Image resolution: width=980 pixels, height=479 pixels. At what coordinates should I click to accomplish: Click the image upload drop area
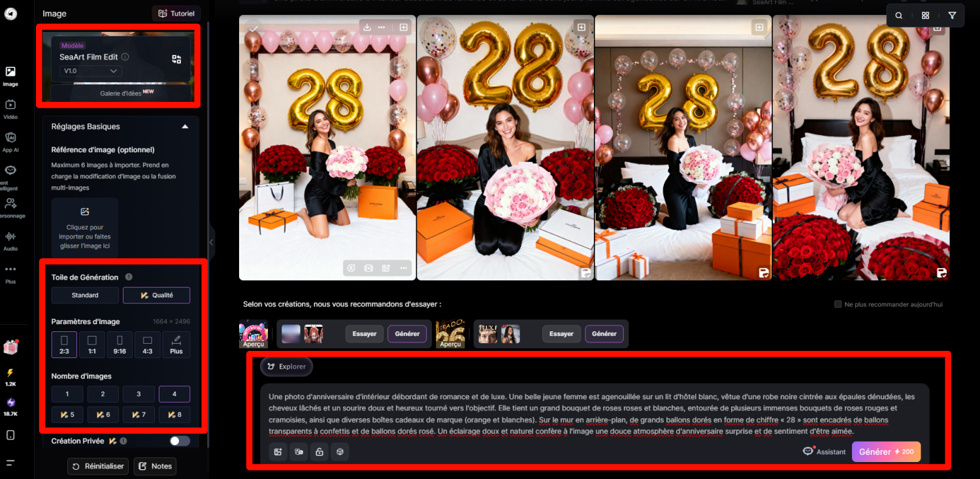[85, 227]
